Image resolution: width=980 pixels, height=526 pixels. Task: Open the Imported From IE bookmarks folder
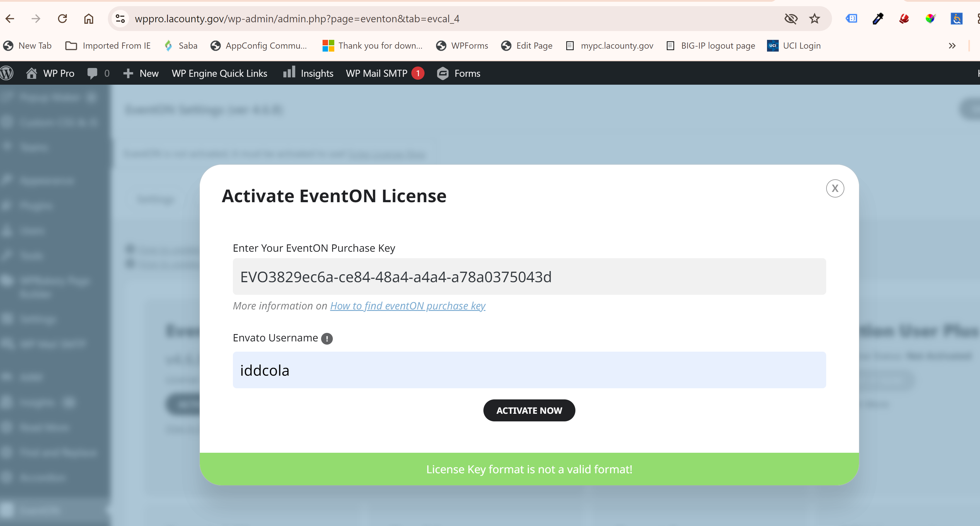[x=108, y=46]
